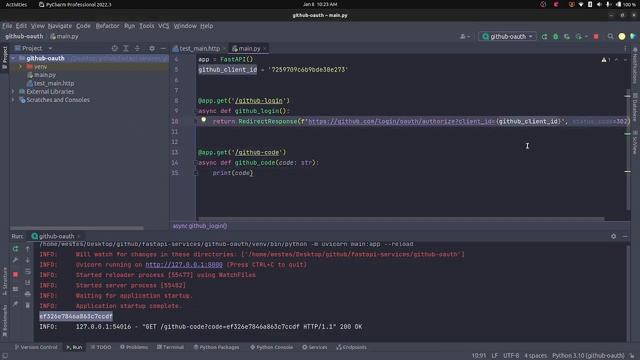Open the Problems tool window

134,347
